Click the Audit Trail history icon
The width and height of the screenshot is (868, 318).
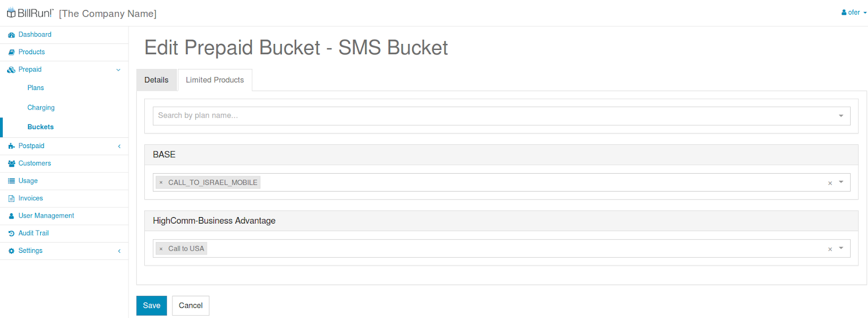[11, 233]
